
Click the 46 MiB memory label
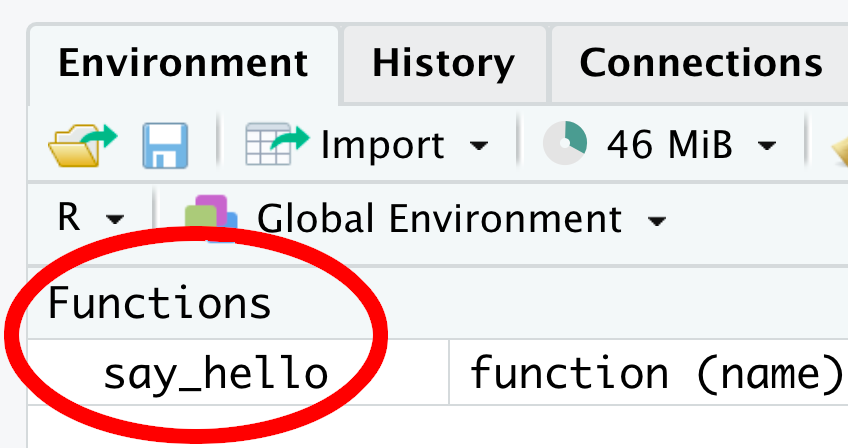pos(670,145)
